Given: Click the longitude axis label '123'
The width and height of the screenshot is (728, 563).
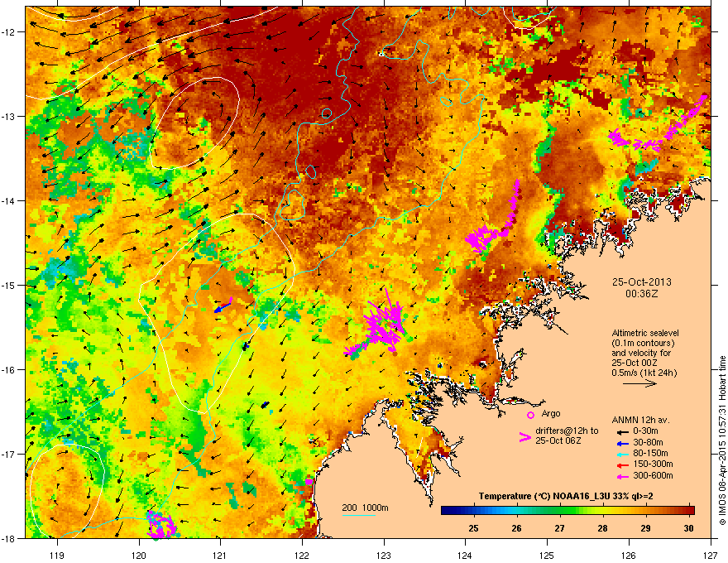Looking at the screenshot, I should coord(384,555).
